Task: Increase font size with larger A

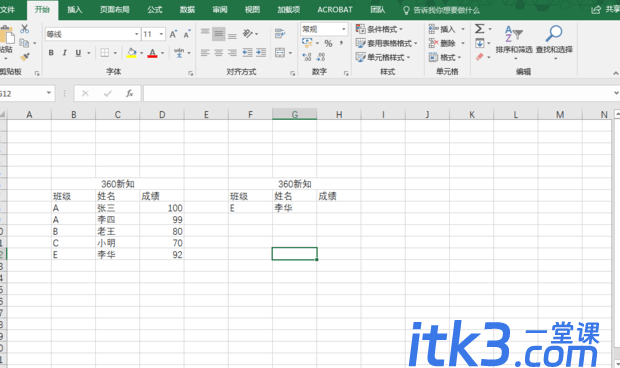Action: (x=173, y=34)
